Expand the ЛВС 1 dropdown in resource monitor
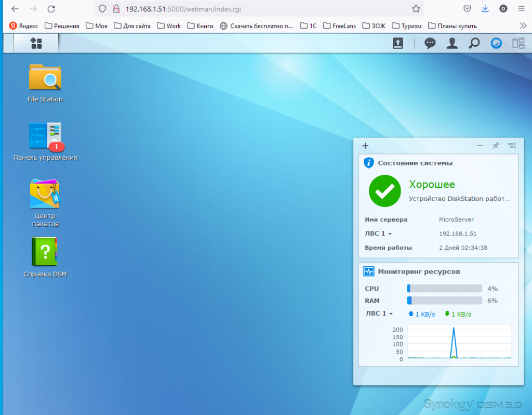Image resolution: width=532 pixels, height=415 pixels. click(x=379, y=314)
